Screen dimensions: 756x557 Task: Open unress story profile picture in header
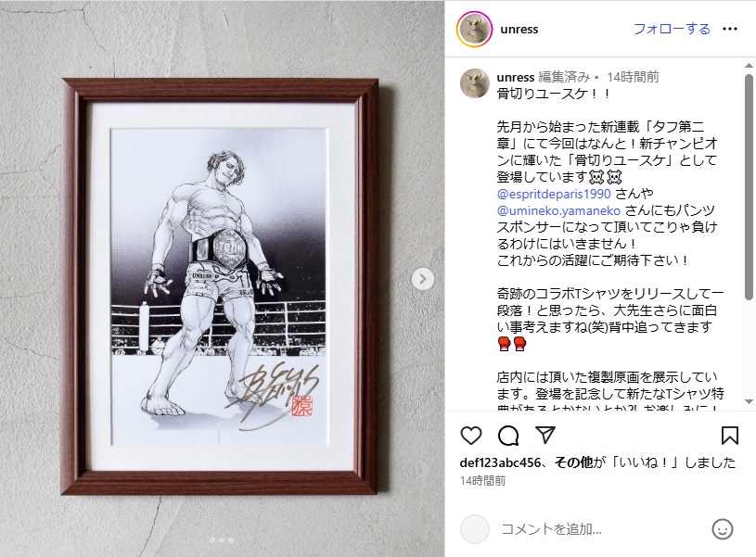474,29
